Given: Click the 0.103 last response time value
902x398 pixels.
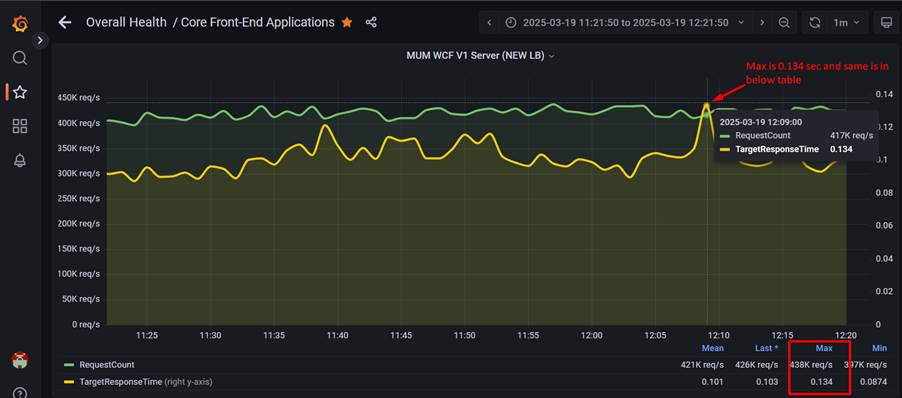Looking at the screenshot, I should click(x=767, y=381).
